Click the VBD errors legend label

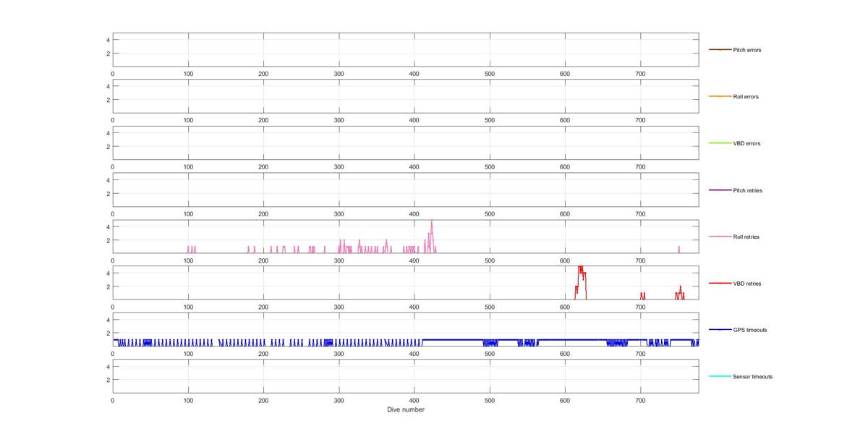[x=746, y=143]
